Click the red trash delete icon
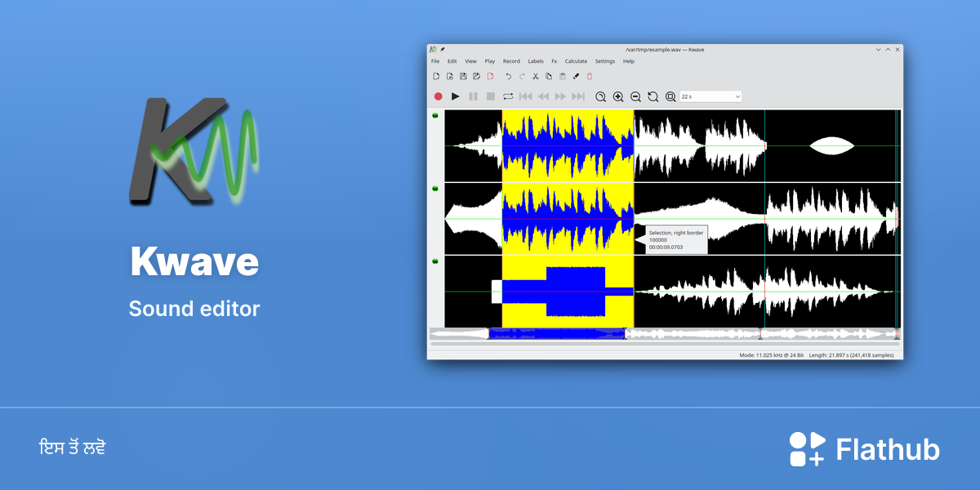Viewport: 980px width, 490px height. coord(590,76)
